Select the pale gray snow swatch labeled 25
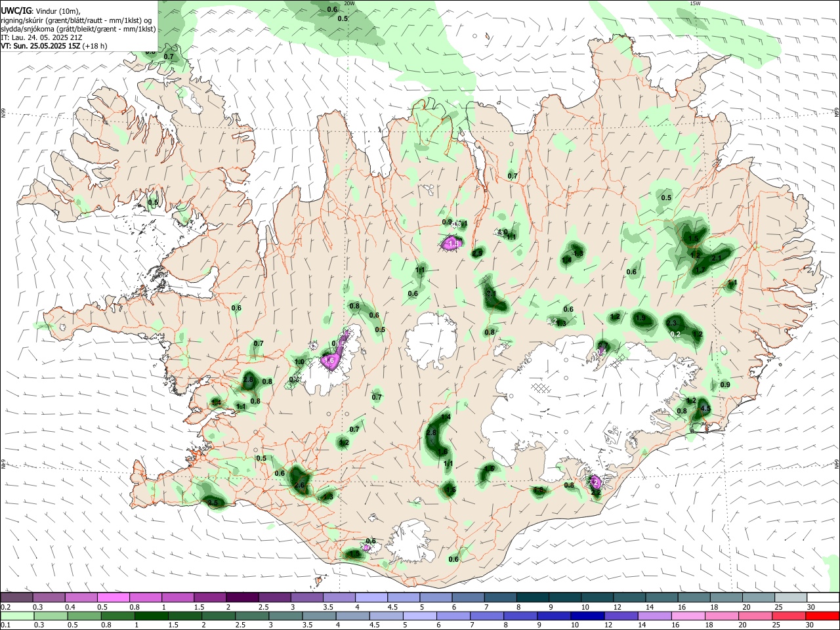This screenshot has width=840, height=630. coord(791,597)
